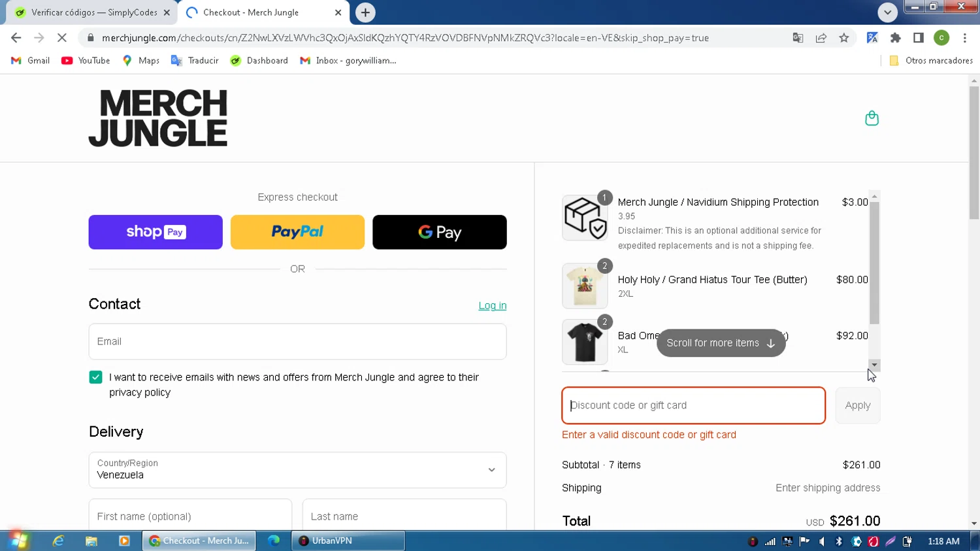Viewport: 980px width, 551px height.
Task: Stop loading the page
Action: point(62,38)
